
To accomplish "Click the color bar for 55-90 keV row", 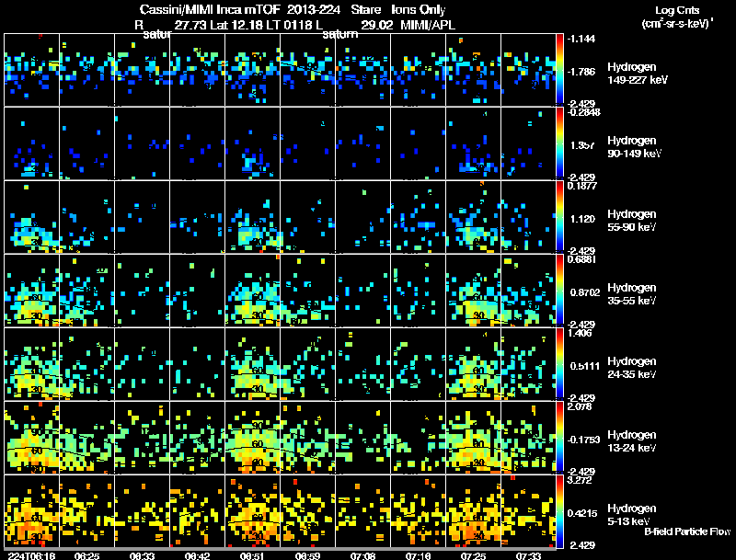I will [559, 217].
